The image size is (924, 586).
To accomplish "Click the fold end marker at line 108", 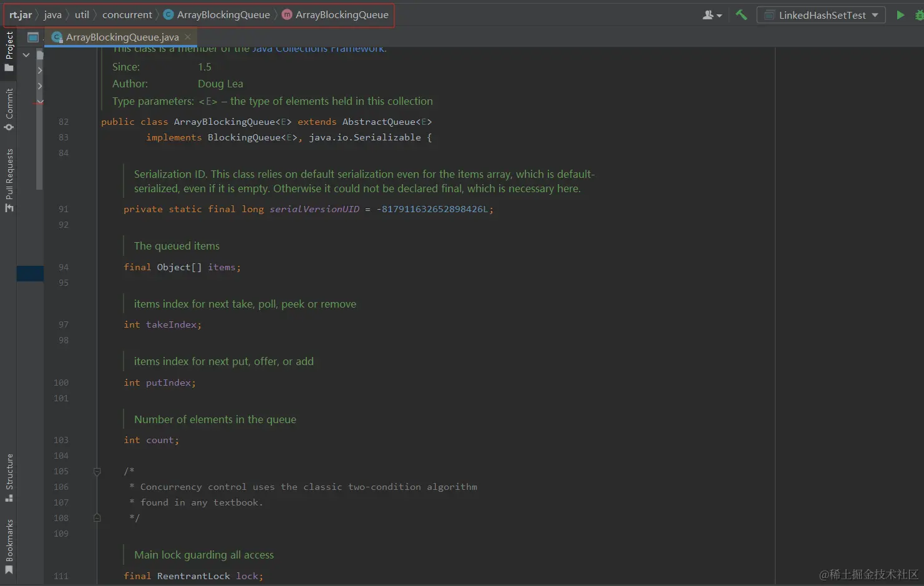I will coord(97,517).
